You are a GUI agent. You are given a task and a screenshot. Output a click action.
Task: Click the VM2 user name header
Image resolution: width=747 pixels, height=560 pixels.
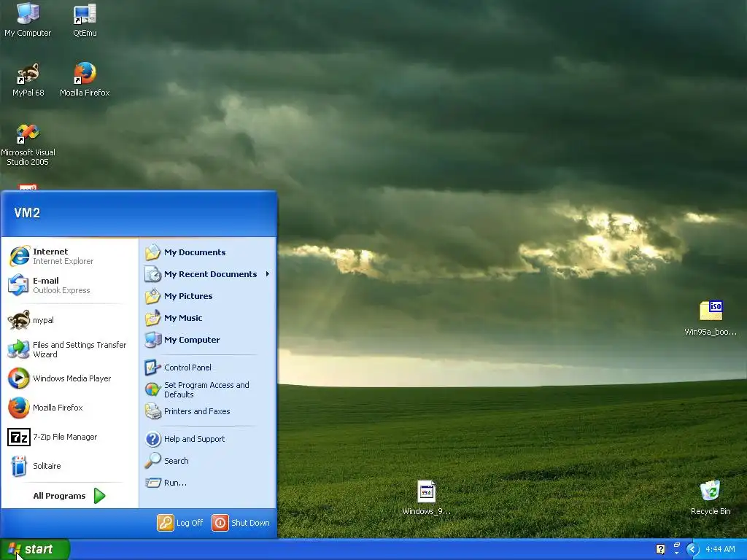[27, 213]
